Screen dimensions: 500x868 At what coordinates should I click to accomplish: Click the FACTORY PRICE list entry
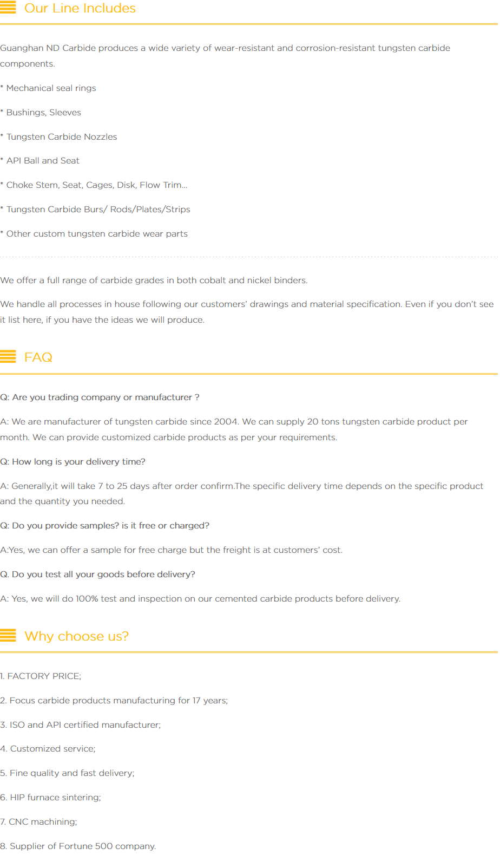pos(41,676)
